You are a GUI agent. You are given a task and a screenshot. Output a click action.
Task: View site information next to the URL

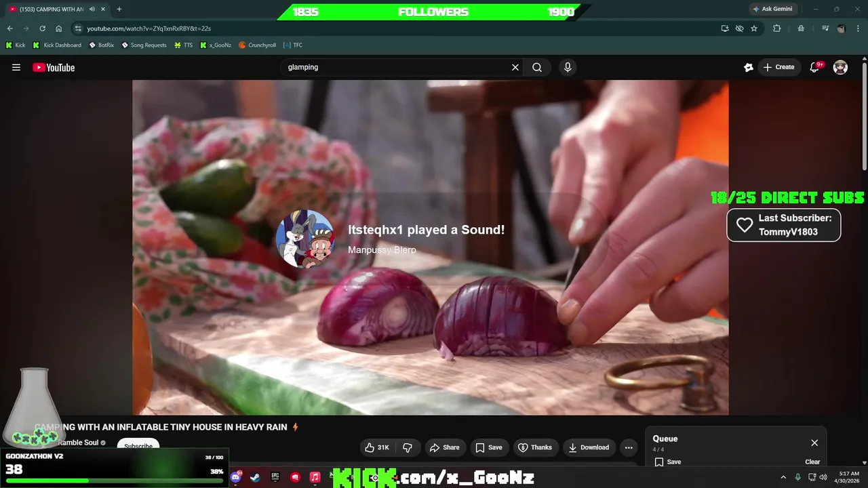click(x=78, y=28)
